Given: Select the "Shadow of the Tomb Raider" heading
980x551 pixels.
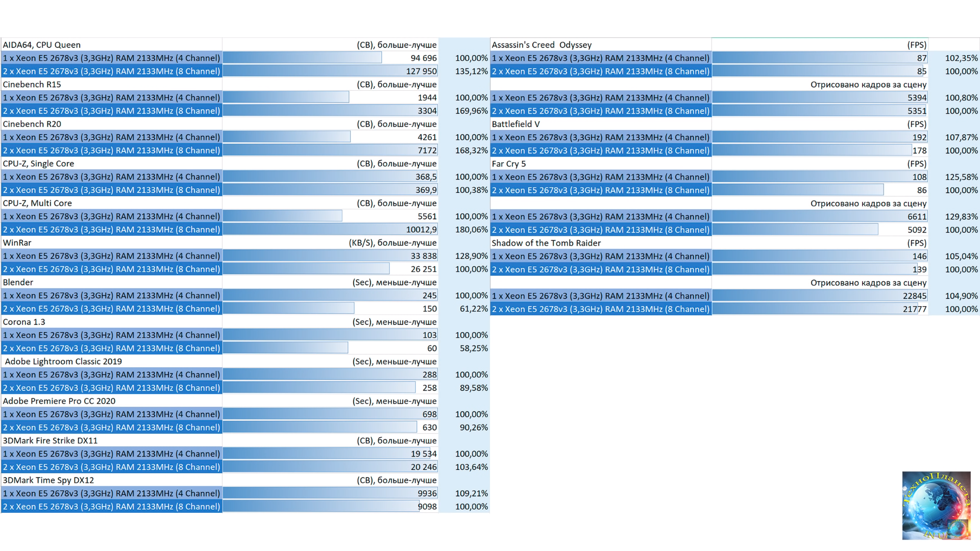Looking at the screenshot, I should pos(546,243).
